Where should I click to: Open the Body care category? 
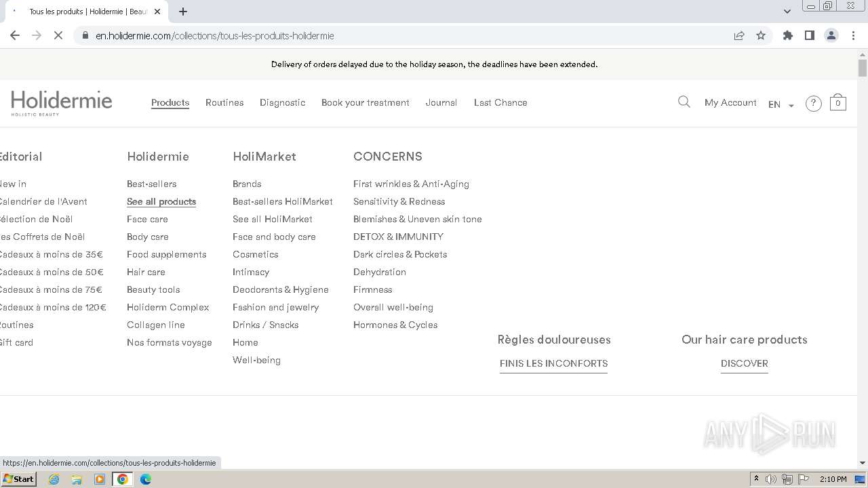point(148,237)
